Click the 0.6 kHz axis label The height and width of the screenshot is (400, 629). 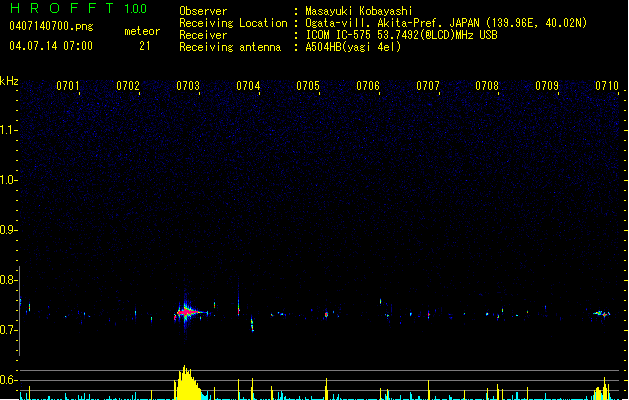point(8,380)
